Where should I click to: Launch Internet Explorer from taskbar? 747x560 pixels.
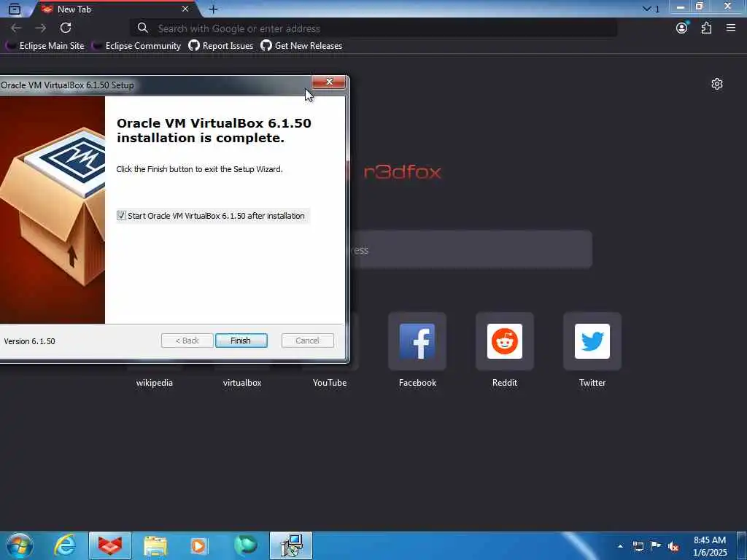click(64, 545)
